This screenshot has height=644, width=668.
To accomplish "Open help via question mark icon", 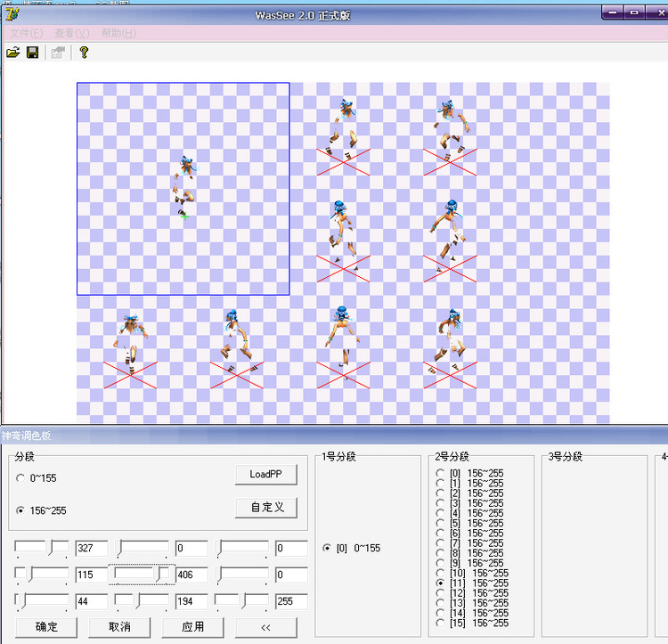I will coord(84,53).
